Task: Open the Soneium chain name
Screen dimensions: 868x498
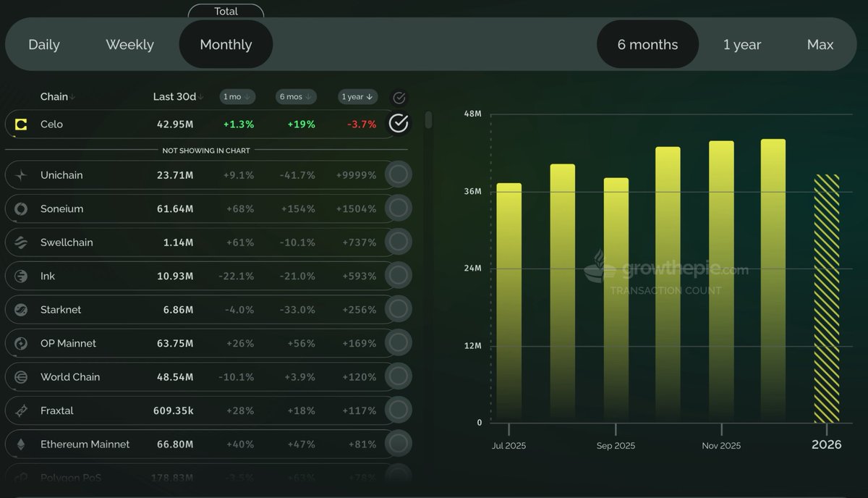Action: [61, 208]
